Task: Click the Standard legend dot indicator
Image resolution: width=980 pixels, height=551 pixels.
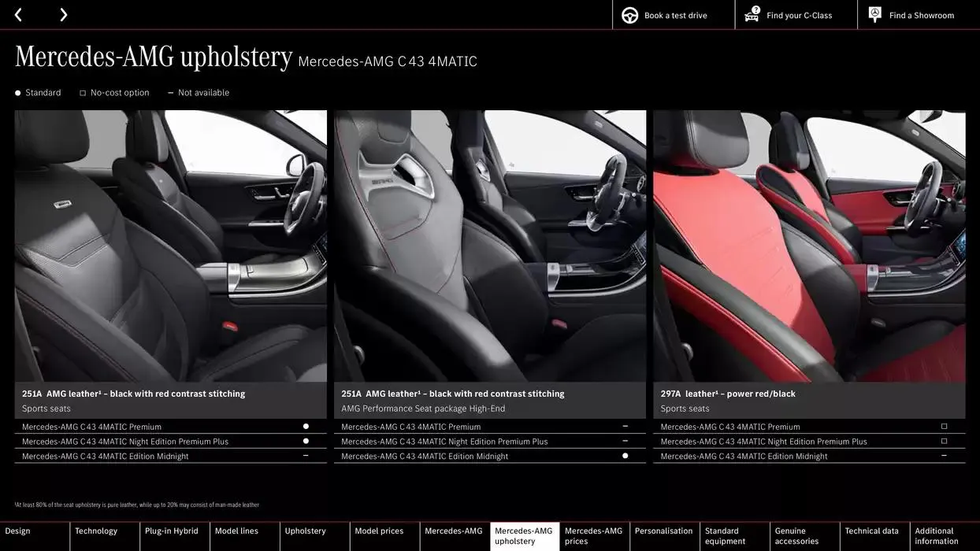Action: coord(17,92)
